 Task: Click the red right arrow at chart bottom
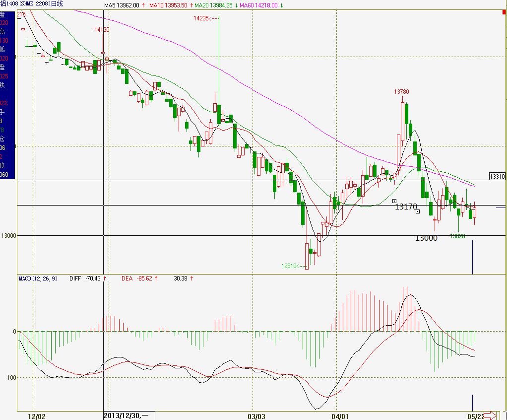[x=490, y=416]
